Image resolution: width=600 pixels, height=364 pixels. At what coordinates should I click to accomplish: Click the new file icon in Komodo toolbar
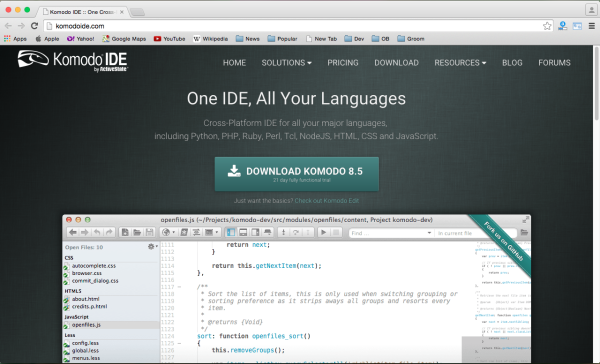click(x=125, y=232)
